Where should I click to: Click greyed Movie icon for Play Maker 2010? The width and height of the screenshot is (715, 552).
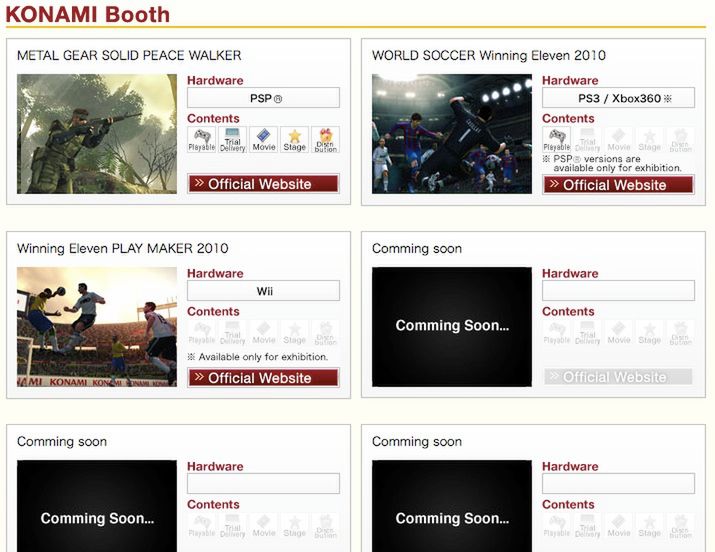[x=264, y=333]
